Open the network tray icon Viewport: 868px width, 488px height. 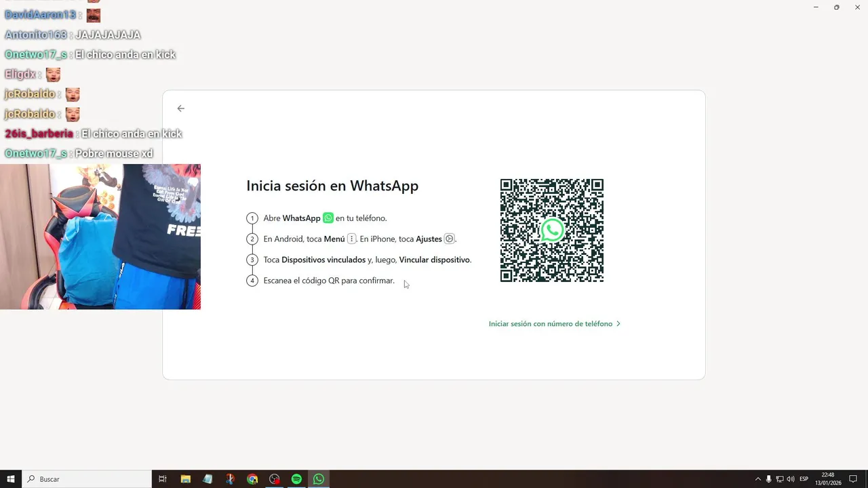click(780, 479)
